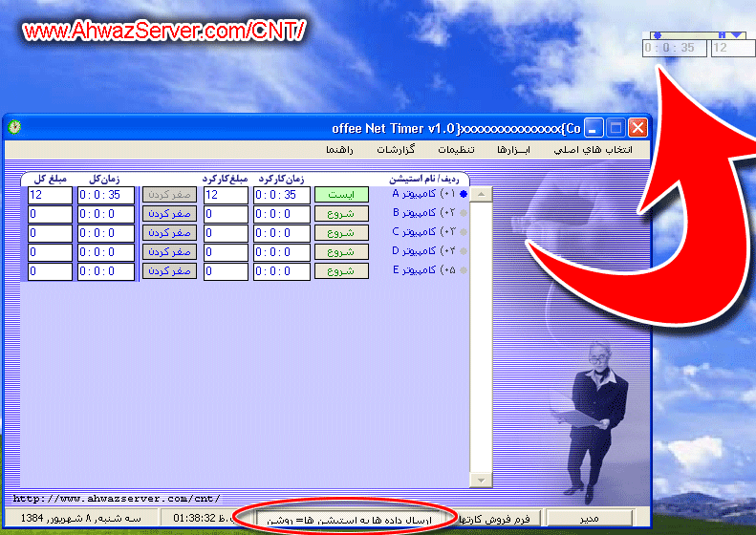Reset computer C with its صفر کردن button
Image resolution: width=756 pixels, height=535 pixels.
pos(169,233)
